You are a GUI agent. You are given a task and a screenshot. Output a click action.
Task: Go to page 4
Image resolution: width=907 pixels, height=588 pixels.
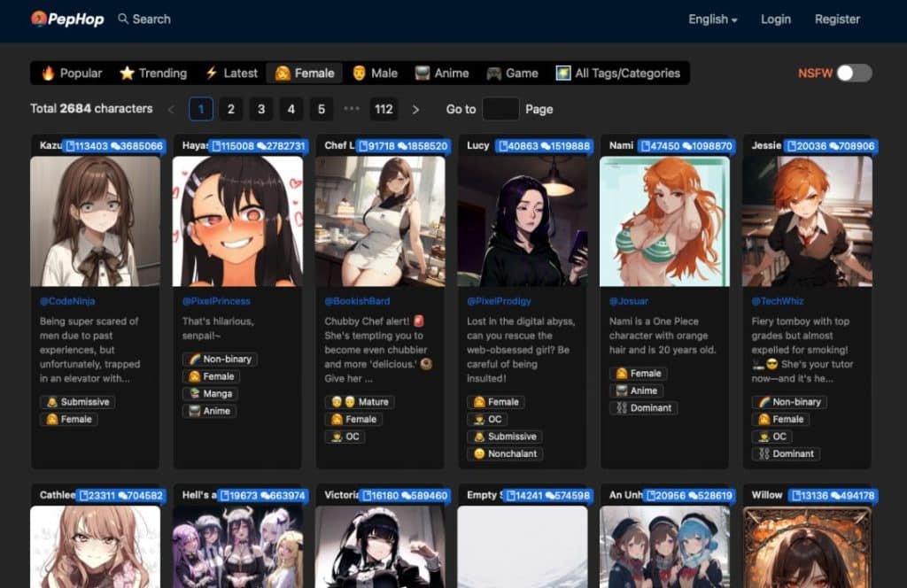pyautogui.click(x=291, y=109)
